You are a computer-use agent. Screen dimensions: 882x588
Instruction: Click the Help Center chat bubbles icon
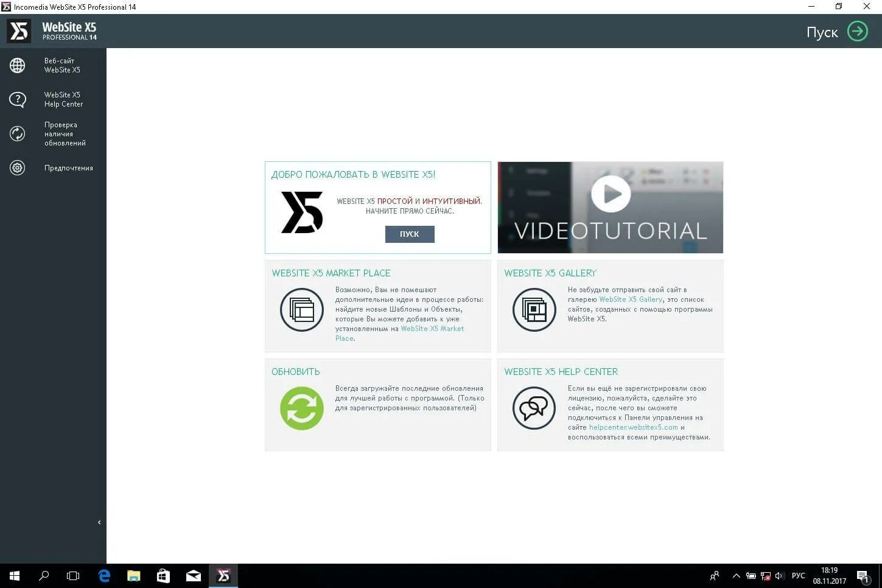534,408
